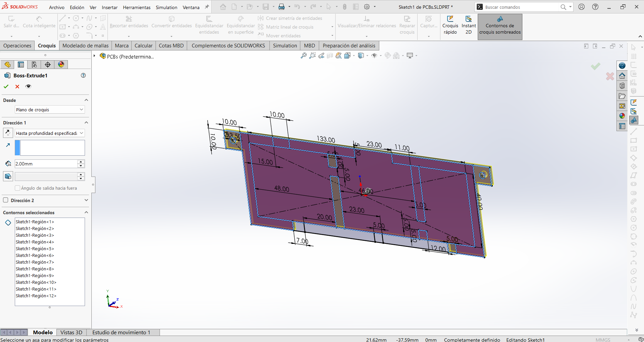
Task: Open Boss-Extrude1 help question mark
Action: [83, 75]
